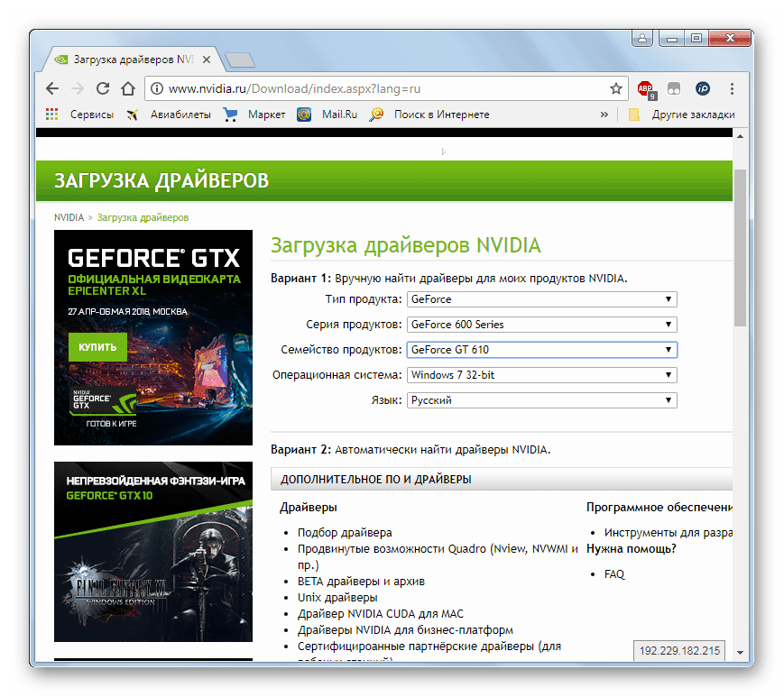Click the airplane icon for Авиабилеты bookmark
The height and width of the screenshot is (697, 784).
[132, 115]
